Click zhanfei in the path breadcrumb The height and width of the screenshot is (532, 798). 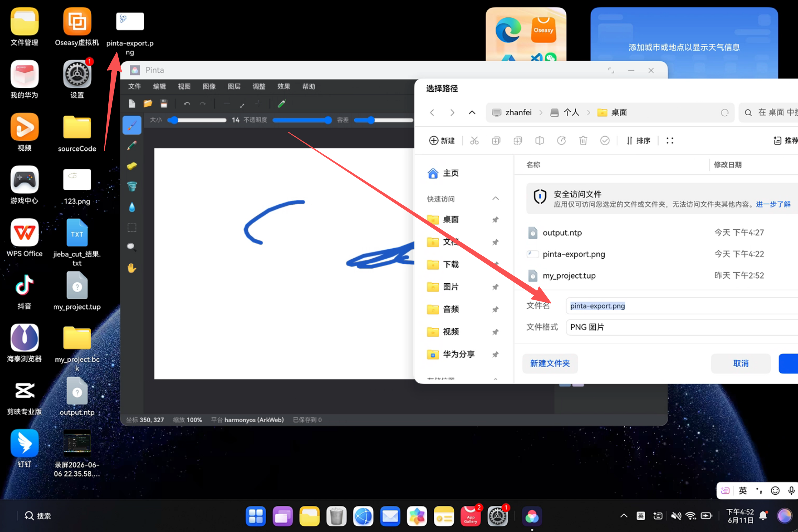[x=518, y=113]
